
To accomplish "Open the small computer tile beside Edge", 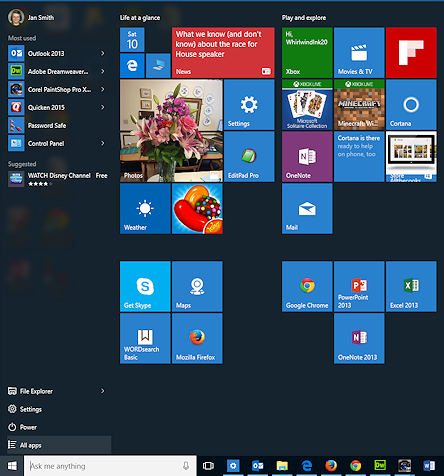I will tap(158, 66).
